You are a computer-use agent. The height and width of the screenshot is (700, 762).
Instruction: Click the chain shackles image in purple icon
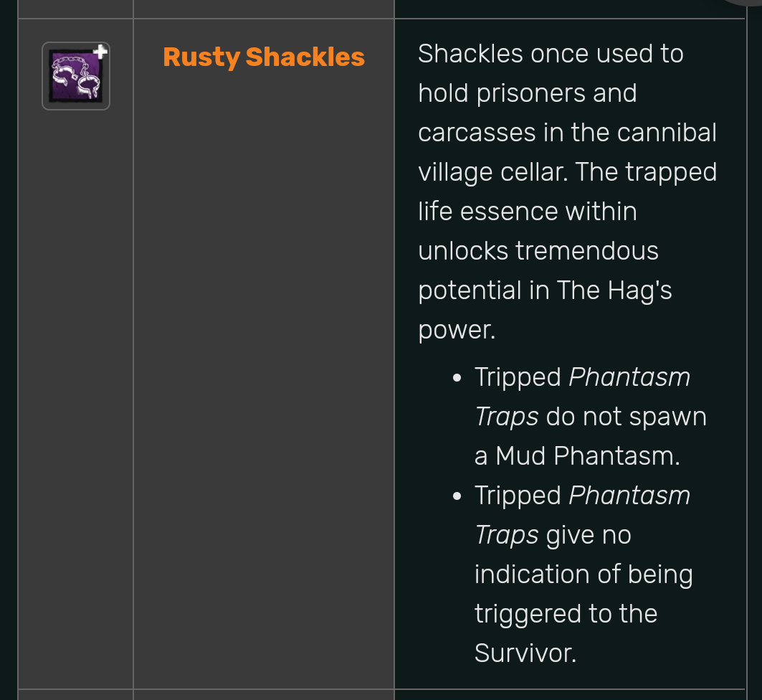pos(76,77)
